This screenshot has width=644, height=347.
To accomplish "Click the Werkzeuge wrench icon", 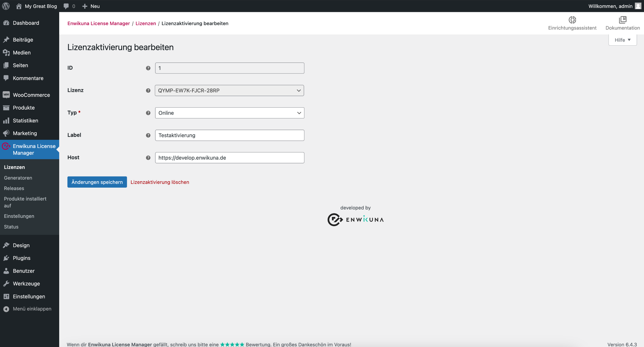I will click(6, 284).
